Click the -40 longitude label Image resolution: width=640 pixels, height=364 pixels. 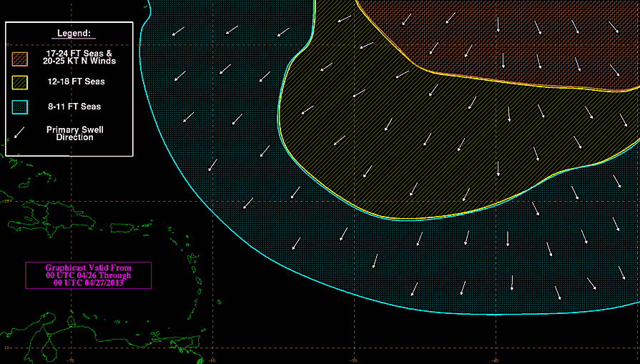pyautogui.click(x=495, y=360)
